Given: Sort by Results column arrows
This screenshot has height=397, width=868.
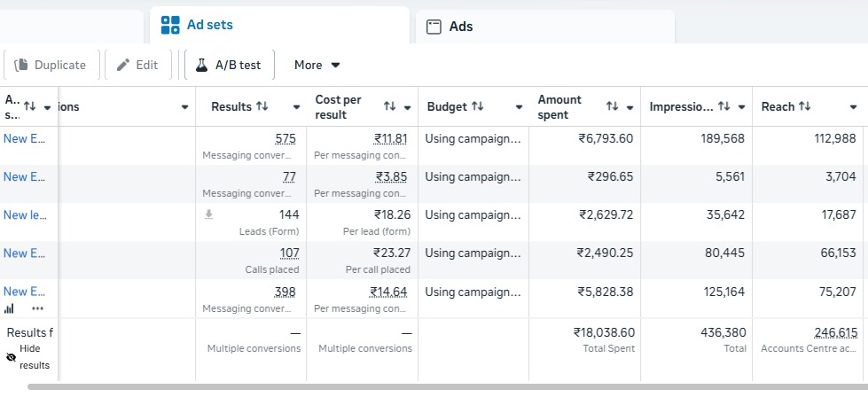Looking at the screenshot, I should point(262,106).
